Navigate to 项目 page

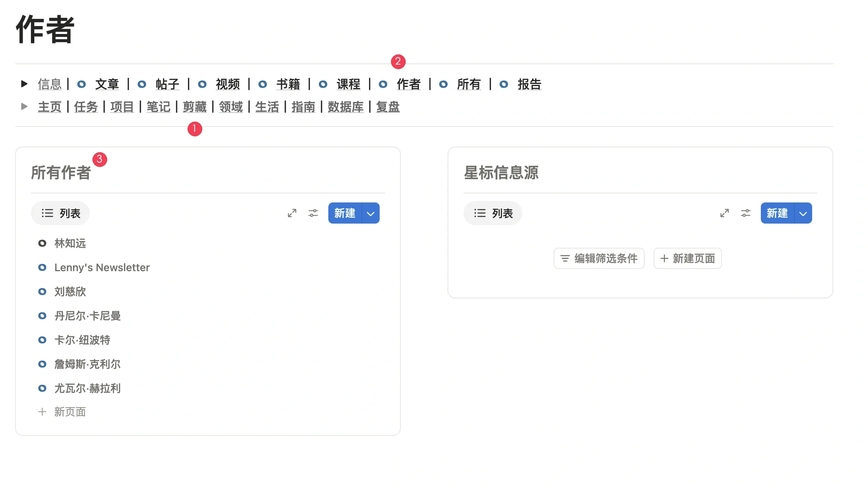click(122, 107)
